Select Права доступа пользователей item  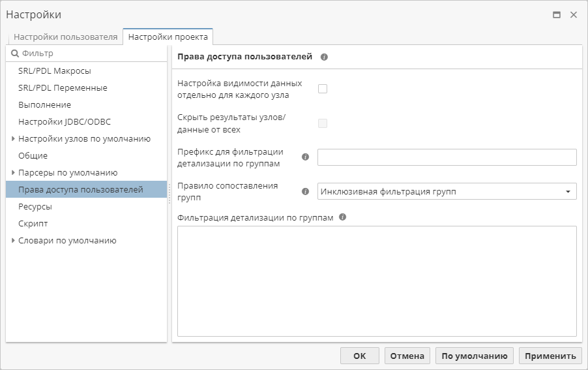point(86,189)
